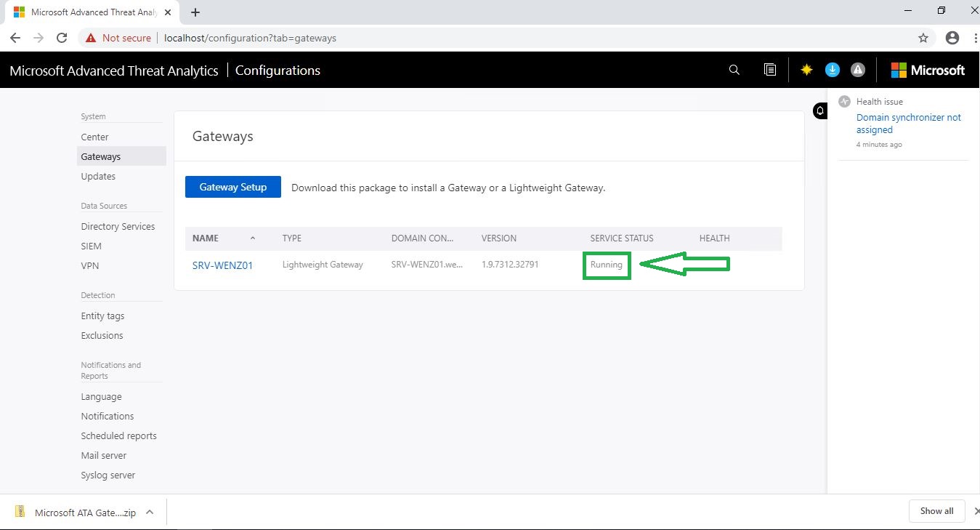Close the Microsoft Advanced Threat Analytics tab
The width and height of the screenshot is (980, 530).
[168, 12]
